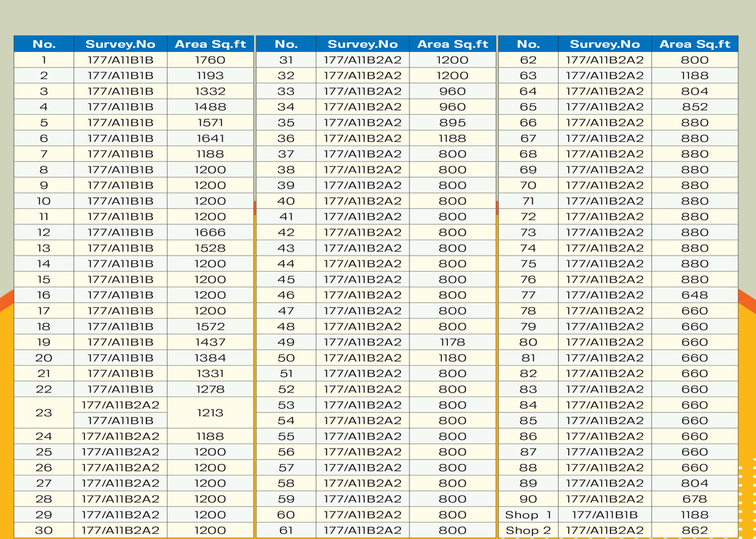Screen dimensions: 756x539
Task: Click the Area Sq.ft header in the rightmost table
Action: 694,44
